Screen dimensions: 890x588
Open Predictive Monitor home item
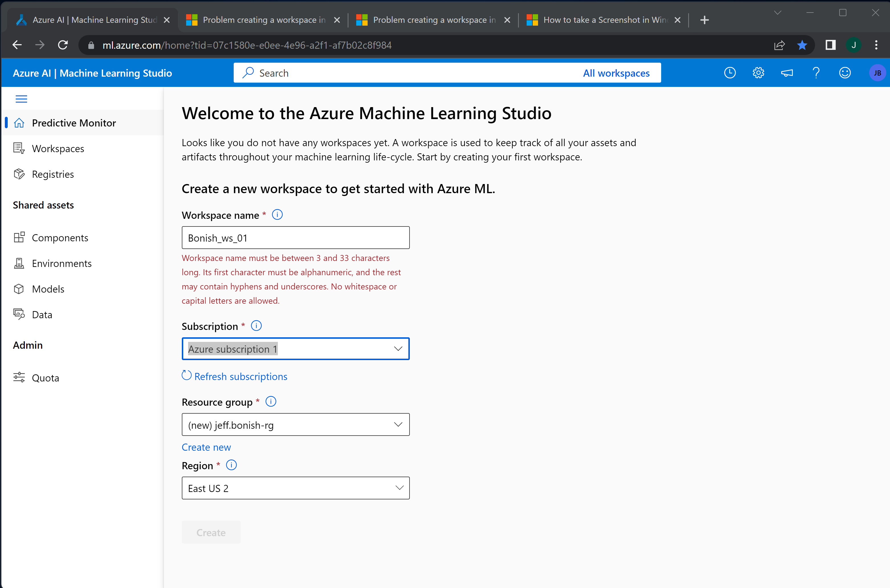click(x=83, y=122)
